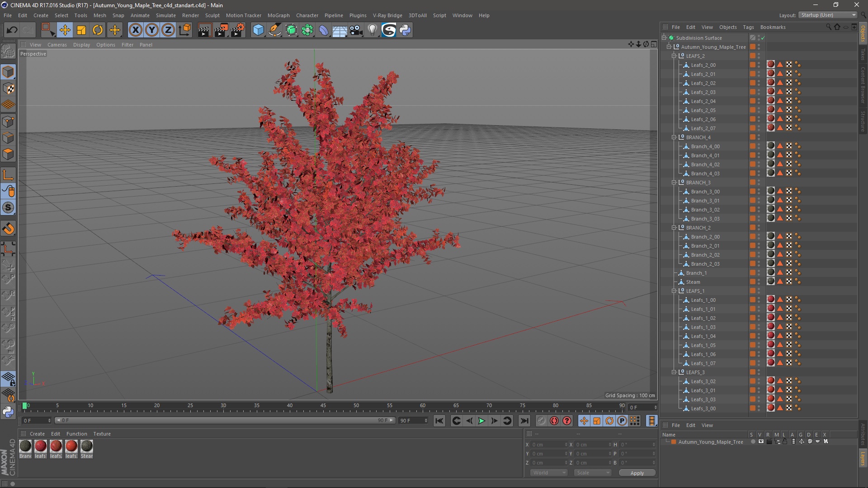The image size is (868, 488).
Task: Play the animation forward
Action: click(x=481, y=421)
